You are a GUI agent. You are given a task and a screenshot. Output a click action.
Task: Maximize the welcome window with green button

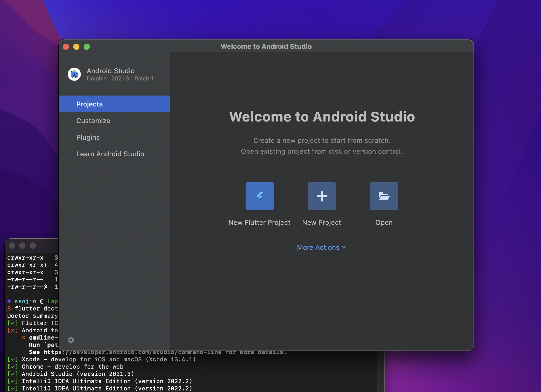point(87,47)
